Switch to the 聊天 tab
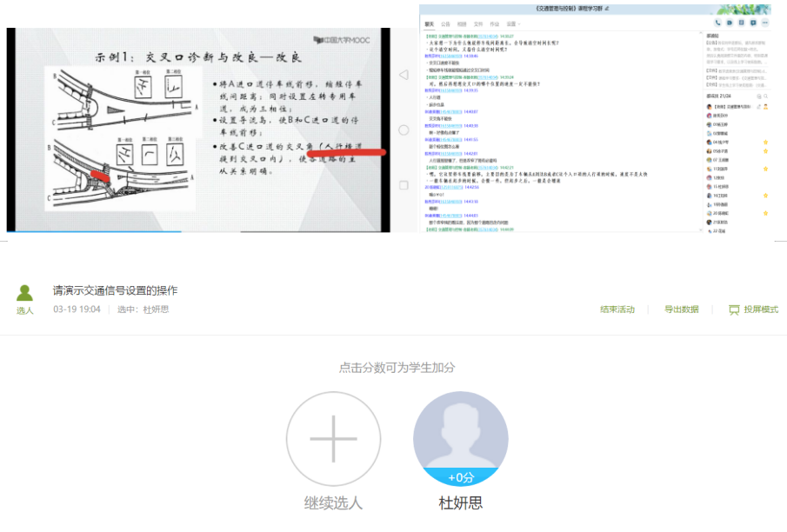 pyautogui.click(x=430, y=24)
